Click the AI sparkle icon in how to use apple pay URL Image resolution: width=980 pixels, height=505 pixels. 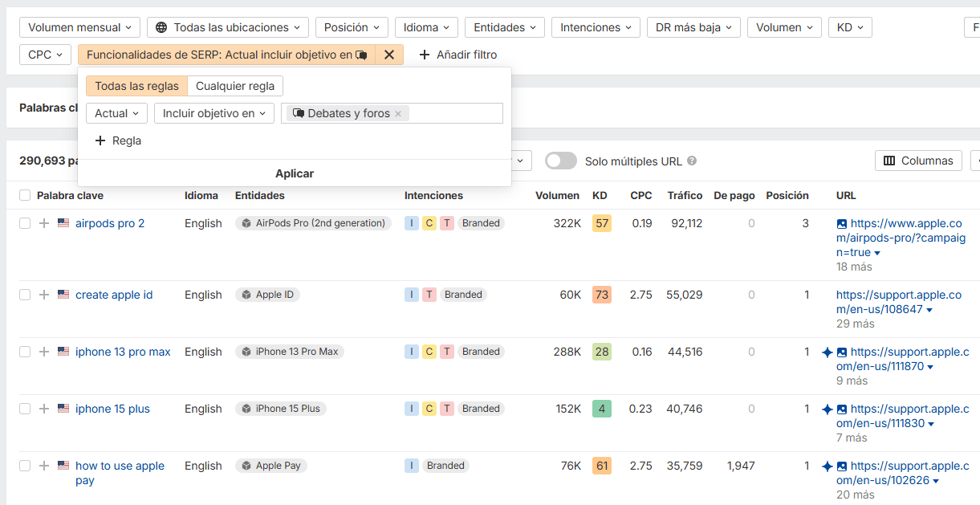[828, 466]
